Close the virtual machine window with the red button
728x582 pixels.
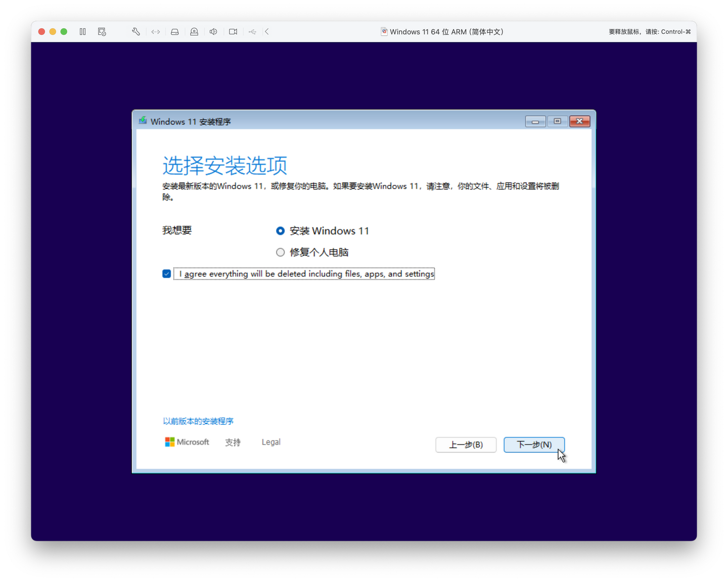click(41, 32)
